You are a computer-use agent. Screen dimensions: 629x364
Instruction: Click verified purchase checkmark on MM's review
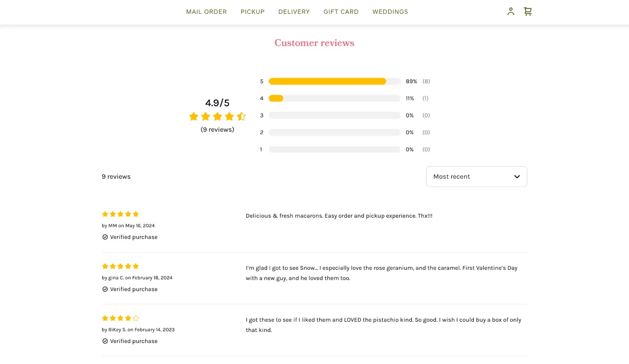(105, 237)
